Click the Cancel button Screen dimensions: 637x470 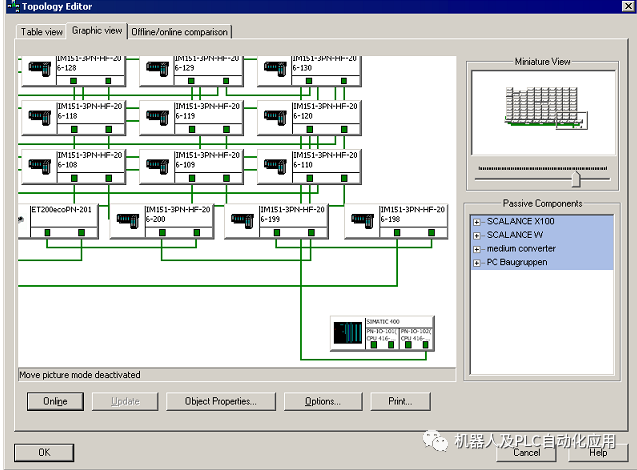526,453
